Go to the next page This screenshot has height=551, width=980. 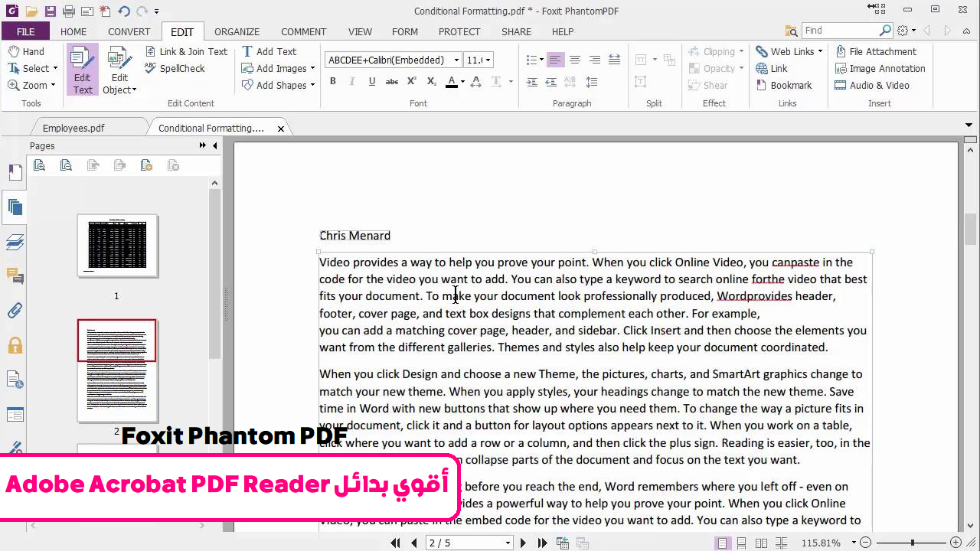(x=524, y=543)
